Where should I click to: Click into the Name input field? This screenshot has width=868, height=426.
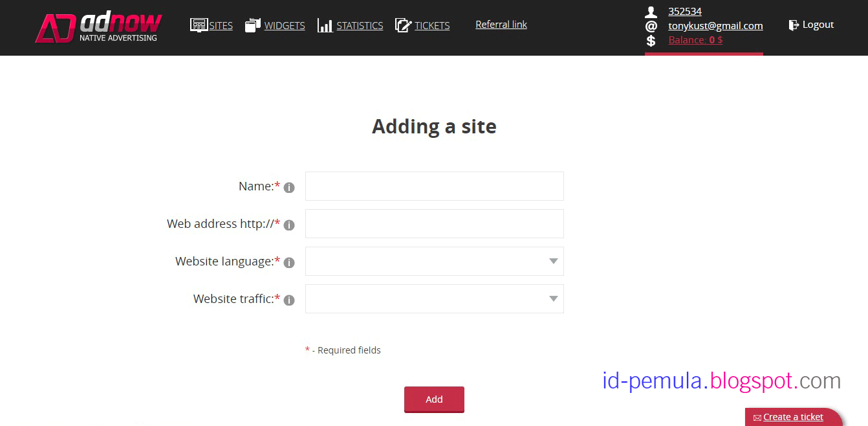pos(434,186)
